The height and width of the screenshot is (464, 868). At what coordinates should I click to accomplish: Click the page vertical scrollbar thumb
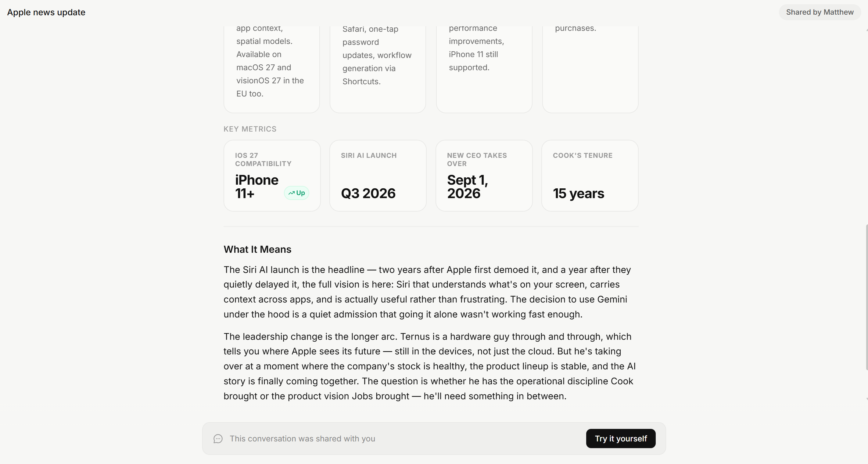tap(866, 297)
